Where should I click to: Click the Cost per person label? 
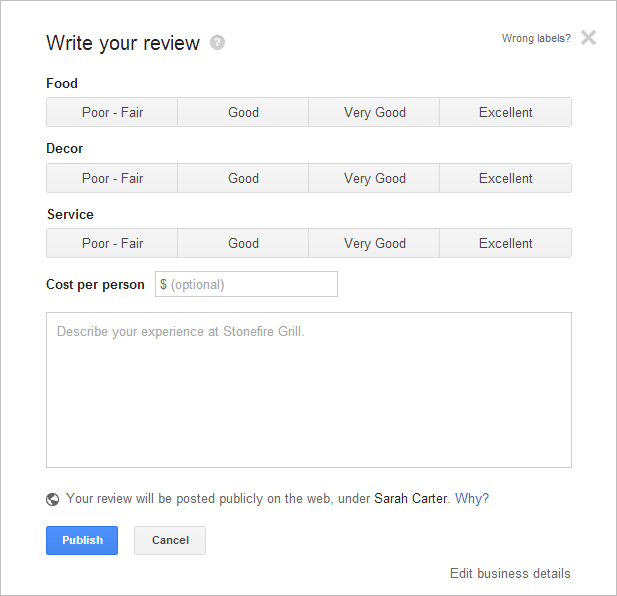pos(95,284)
